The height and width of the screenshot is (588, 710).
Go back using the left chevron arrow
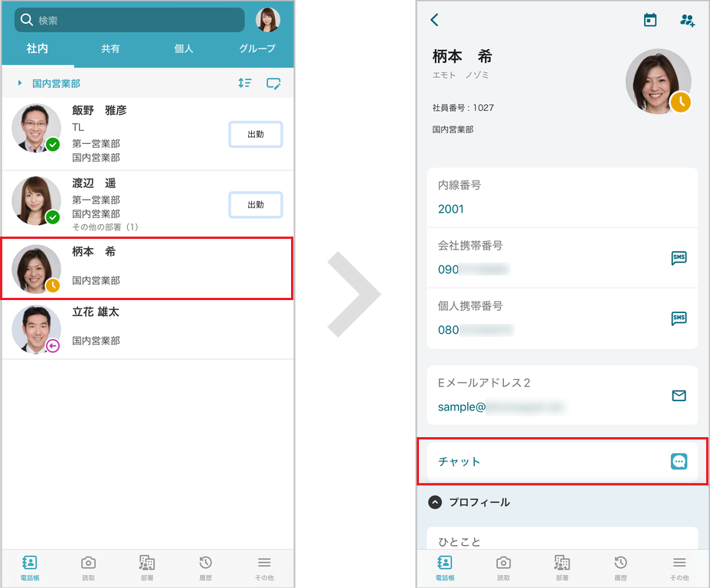click(435, 19)
